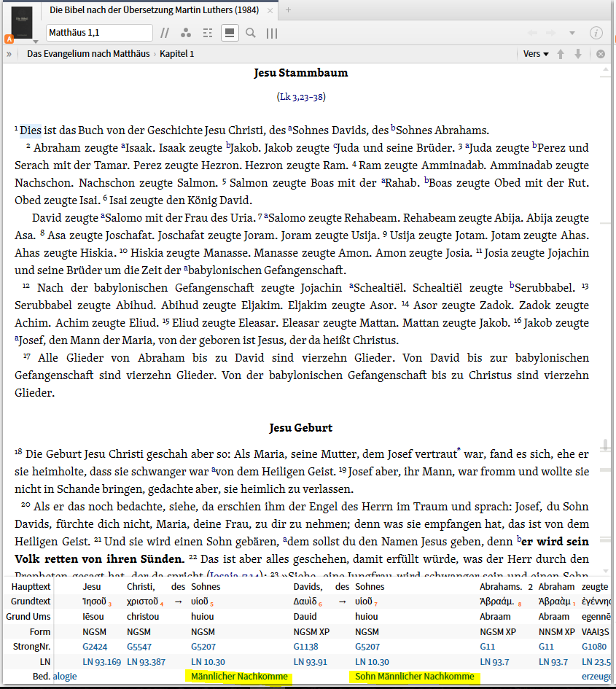Click highlighted gloss Sohn Männlicher Nachkomme
The image size is (616, 689).
click(414, 677)
